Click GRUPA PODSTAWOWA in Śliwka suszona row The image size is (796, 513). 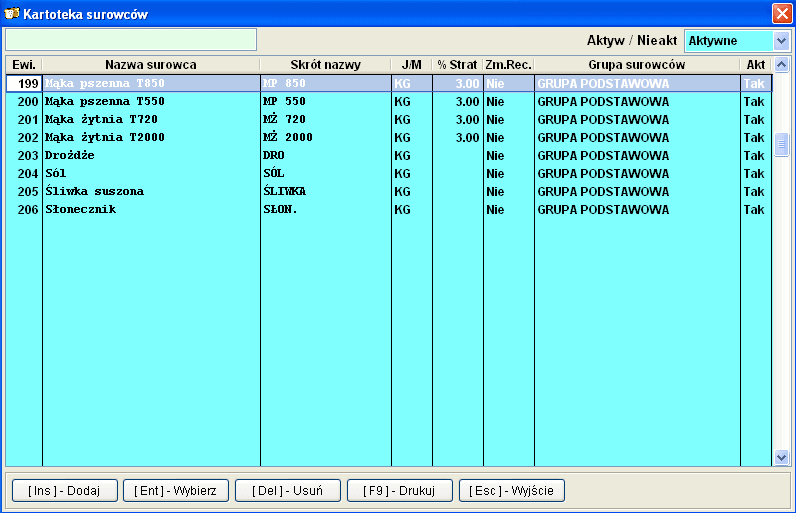click(x=603, y=192)
